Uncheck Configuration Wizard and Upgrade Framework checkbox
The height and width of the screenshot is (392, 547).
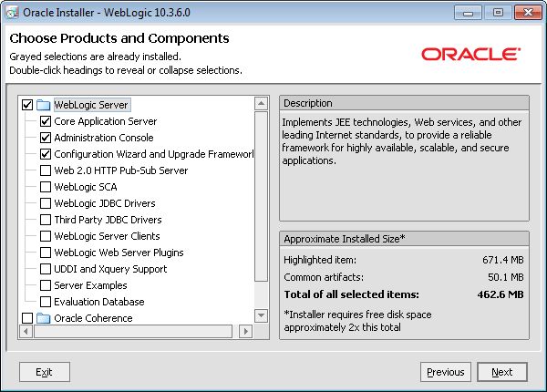(46, 154)
